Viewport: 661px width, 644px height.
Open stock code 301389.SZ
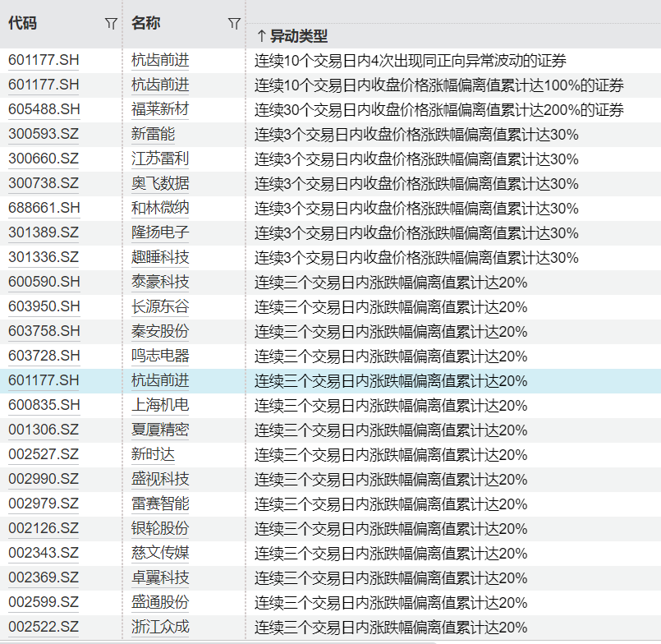point(44,232)
